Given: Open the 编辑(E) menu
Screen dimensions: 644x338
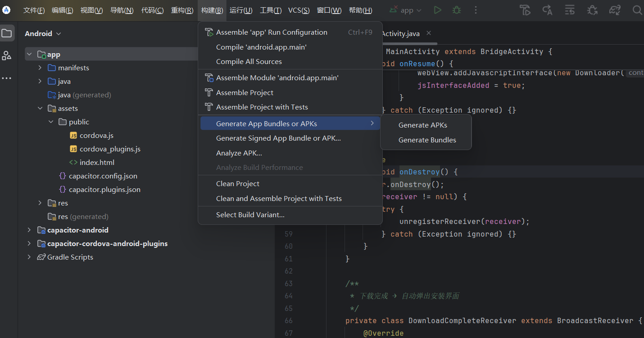Looking at the screenshot, I should coord(62,10).
